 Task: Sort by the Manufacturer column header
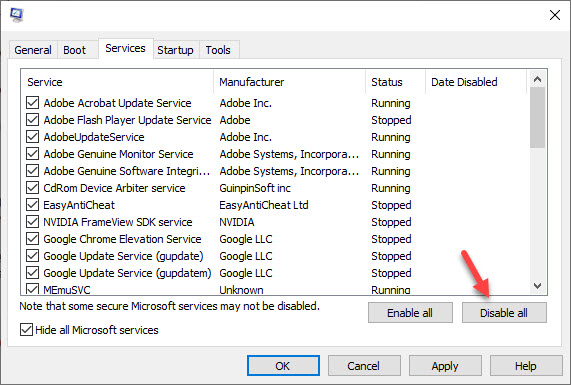pos(290,82)
